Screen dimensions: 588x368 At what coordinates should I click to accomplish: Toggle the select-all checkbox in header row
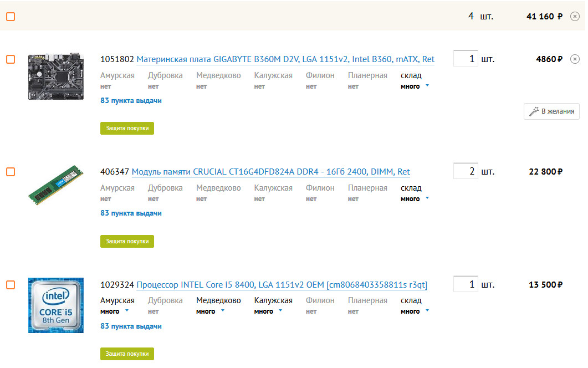tap(11, 17)
